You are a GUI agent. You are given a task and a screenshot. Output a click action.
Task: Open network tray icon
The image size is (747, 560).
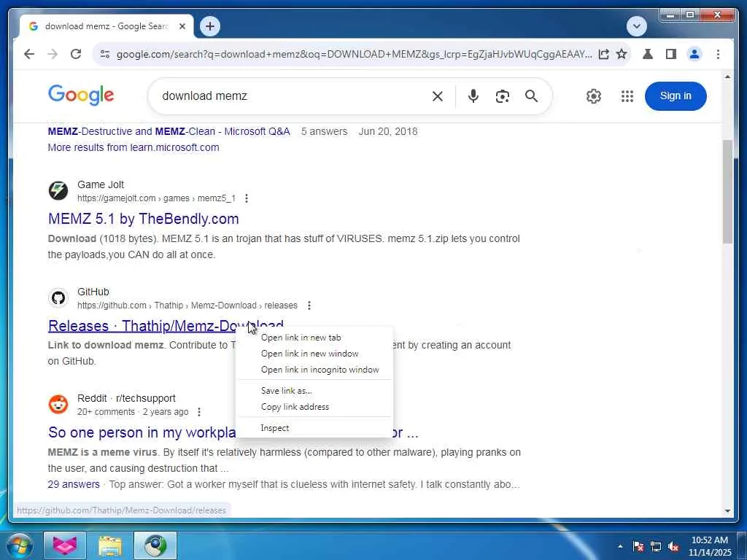coord(656,546)
